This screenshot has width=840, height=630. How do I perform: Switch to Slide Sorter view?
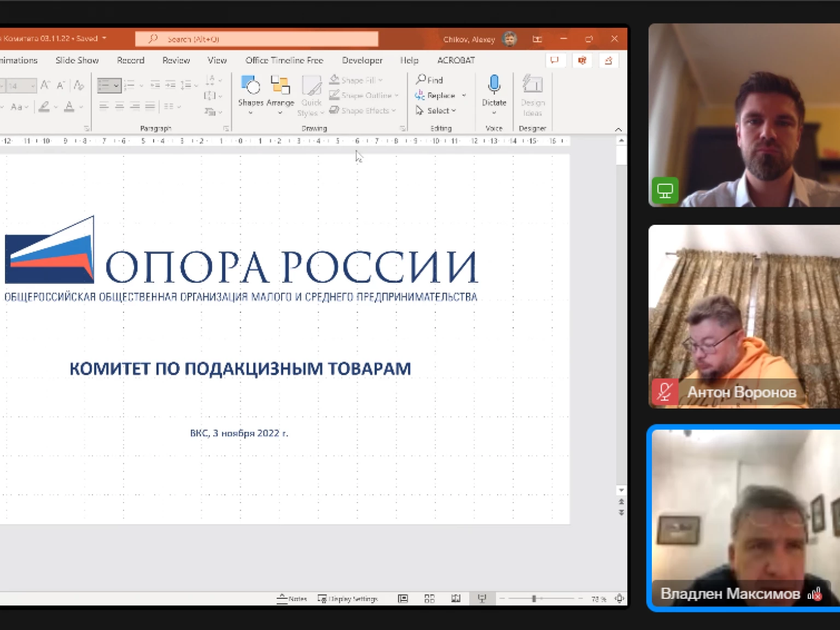pos(429,599)
